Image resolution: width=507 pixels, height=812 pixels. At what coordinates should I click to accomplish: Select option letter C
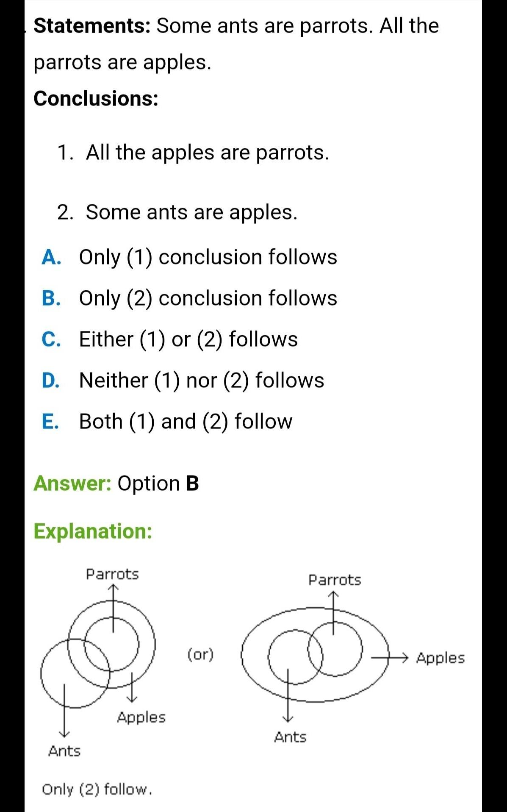coord(51,339)
